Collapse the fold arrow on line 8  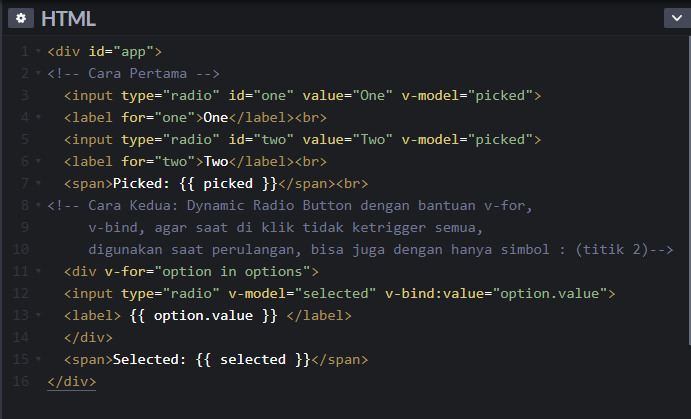pyautogui.click(x=38, y=205)
